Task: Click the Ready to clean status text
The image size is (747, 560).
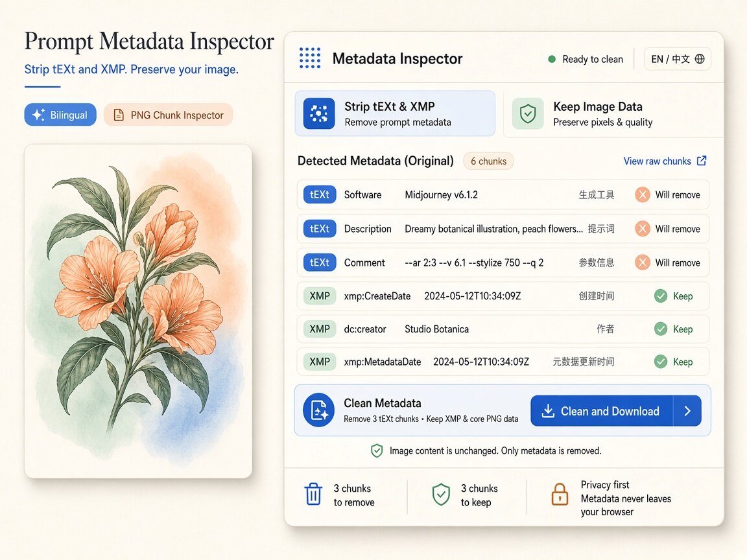Action: 593,59
